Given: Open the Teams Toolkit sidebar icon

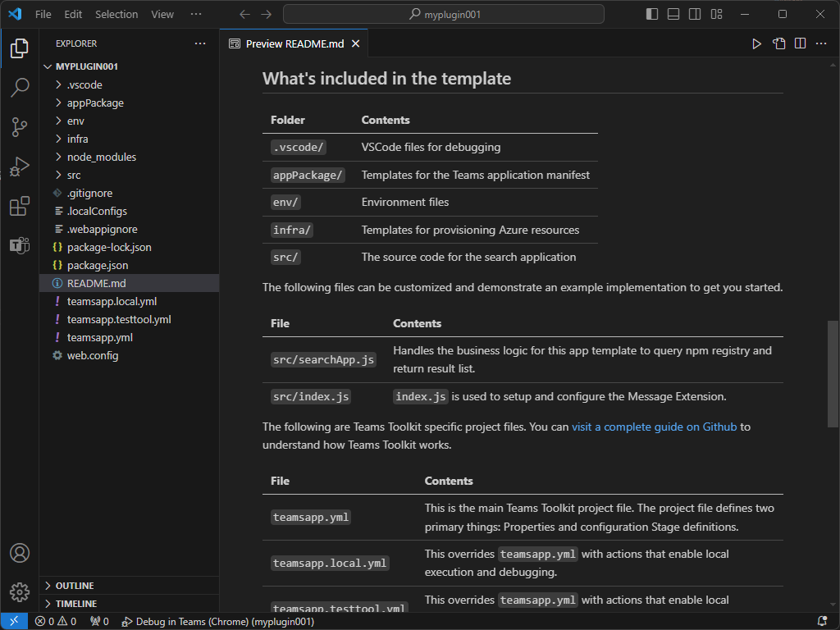Looking at the screenshot, I should coord(20,245).
